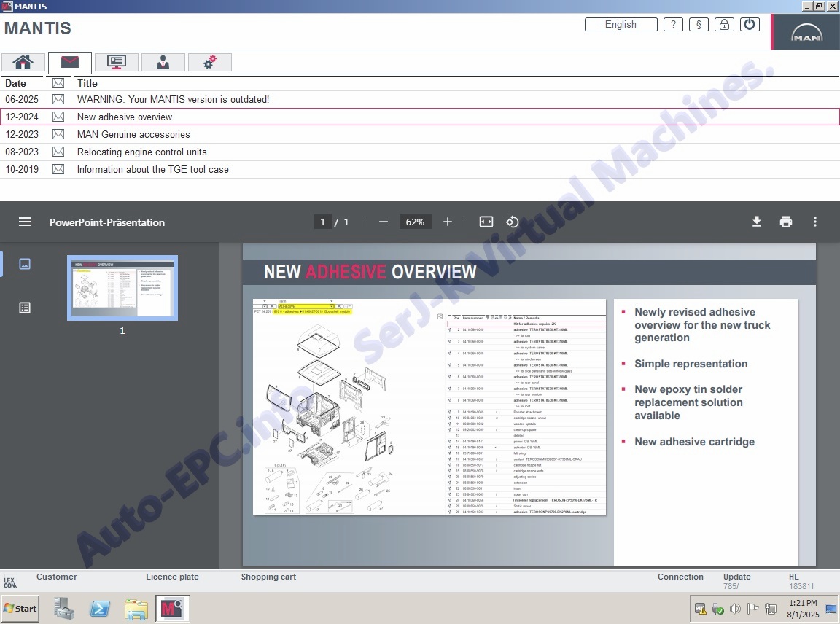Open the settings gears tab

coord(209,63)
